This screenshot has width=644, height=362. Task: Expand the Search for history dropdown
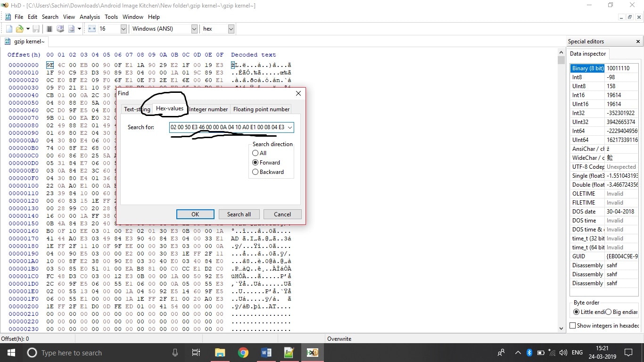(x=290, y=127)
